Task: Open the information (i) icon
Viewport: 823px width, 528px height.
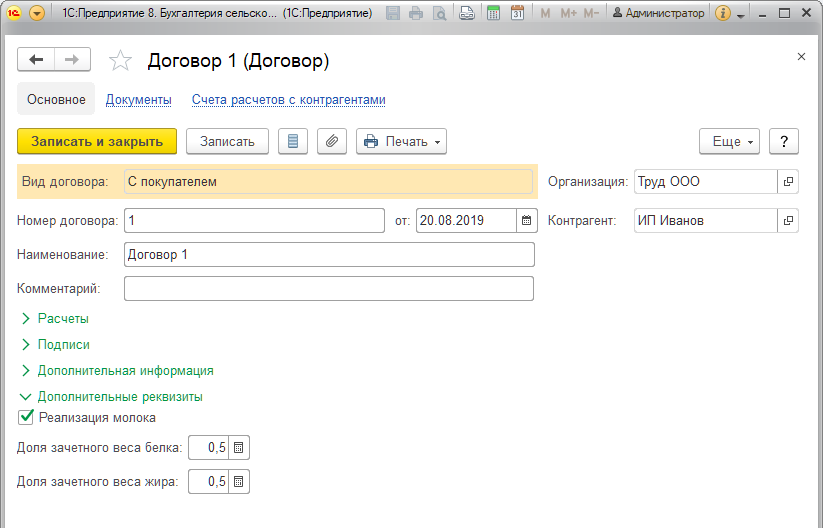Action: click(723, 13)
